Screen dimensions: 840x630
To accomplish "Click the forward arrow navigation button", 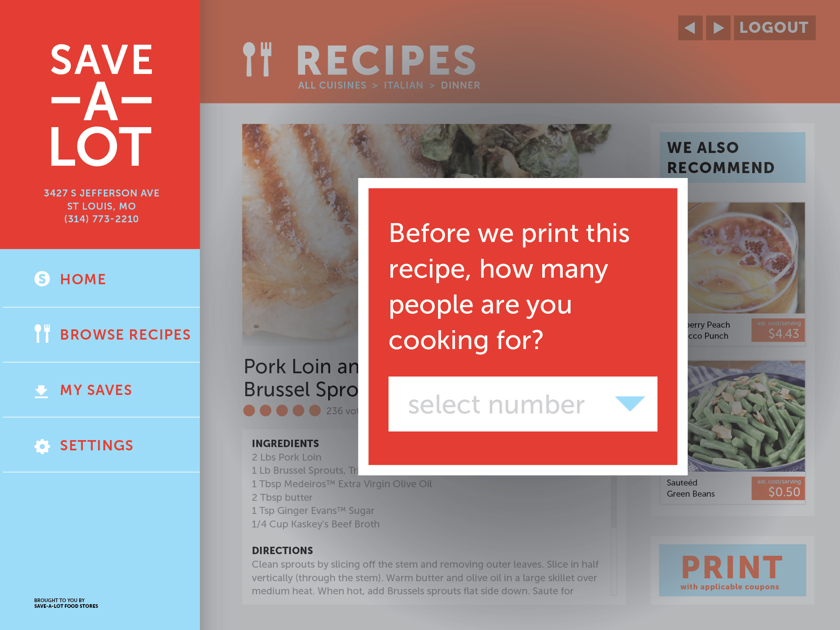I will click(719, 27).
